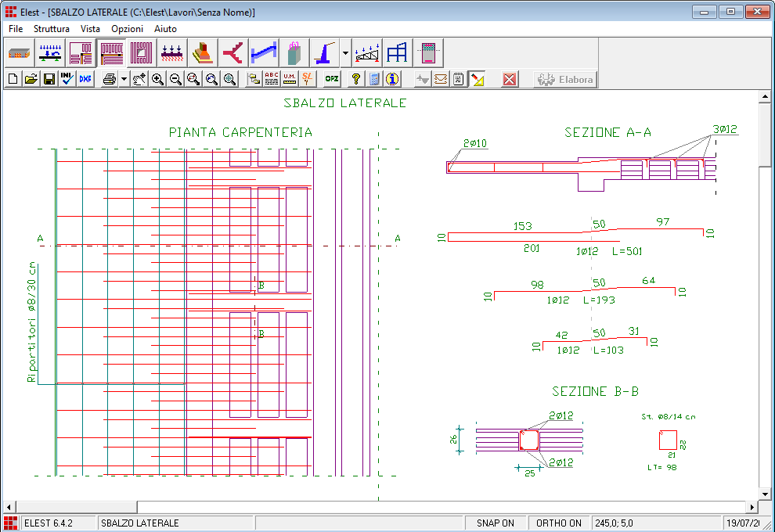Click the Elabora button
The image size is (775, 532).
pos(565,79)
